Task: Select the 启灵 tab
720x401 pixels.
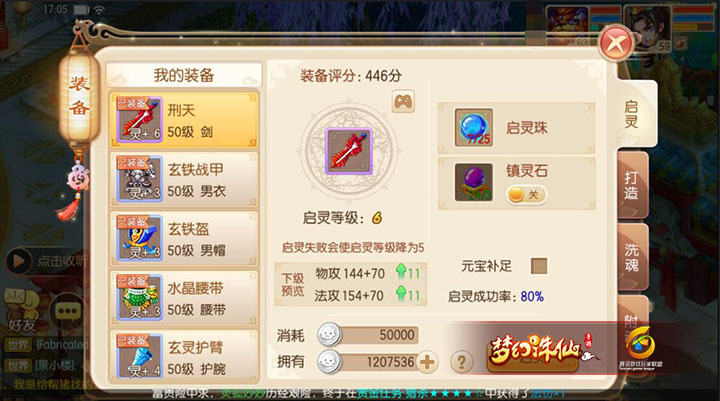Action: coord(634,114)
